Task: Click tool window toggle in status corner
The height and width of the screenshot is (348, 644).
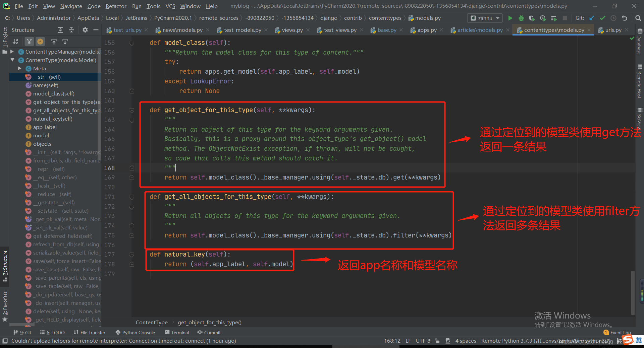Action: (x=5, y=341)
